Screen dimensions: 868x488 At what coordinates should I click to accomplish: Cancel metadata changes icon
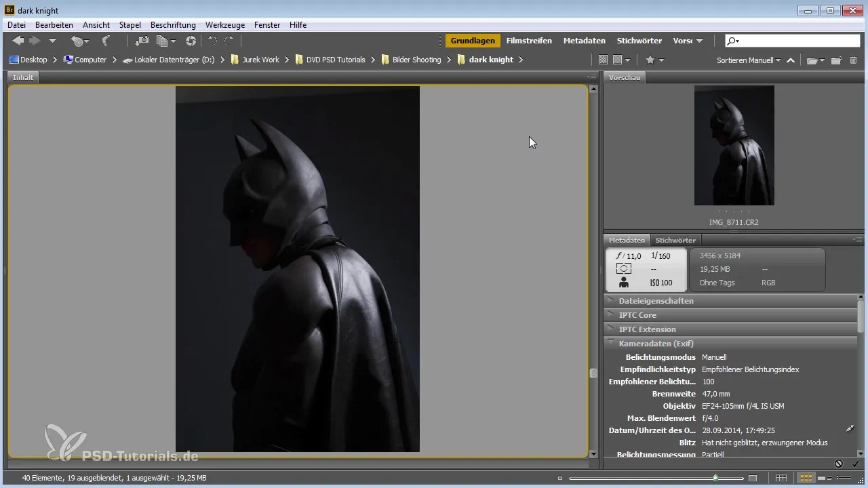[x=839, y=464]
